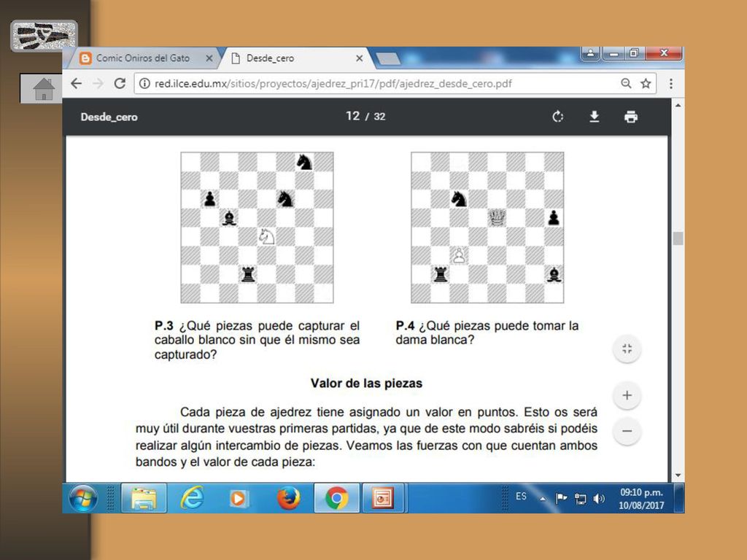Click the black knight on the P.4 board
The height and width of the screenshot is (560, 747).
(459, 198)
